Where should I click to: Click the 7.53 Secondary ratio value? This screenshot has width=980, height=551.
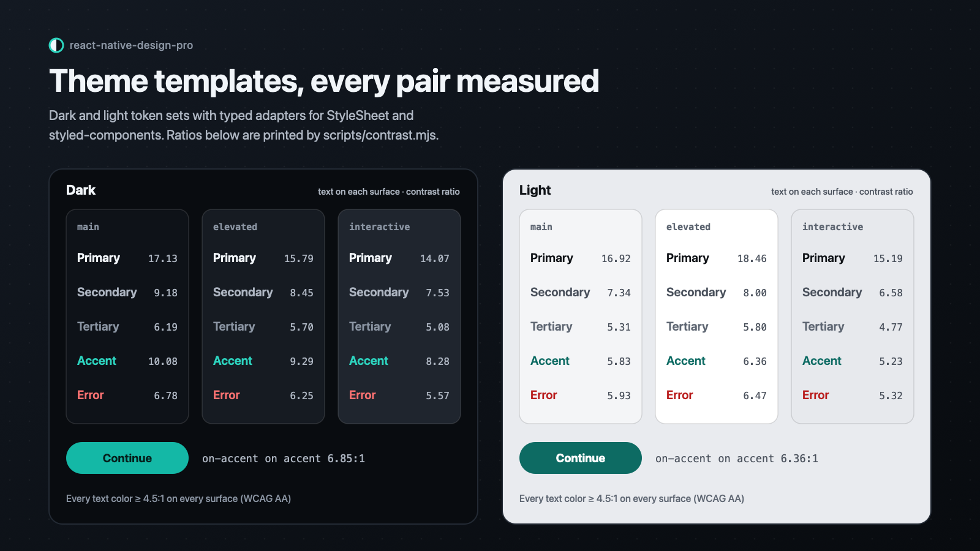pyautogui.click(x=438, y=293)
